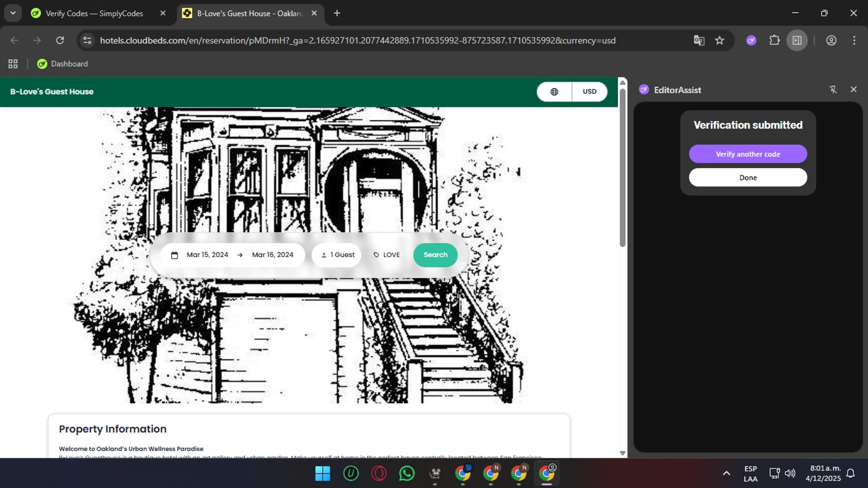Open the Google Translate page icon

tap(699, 41)
